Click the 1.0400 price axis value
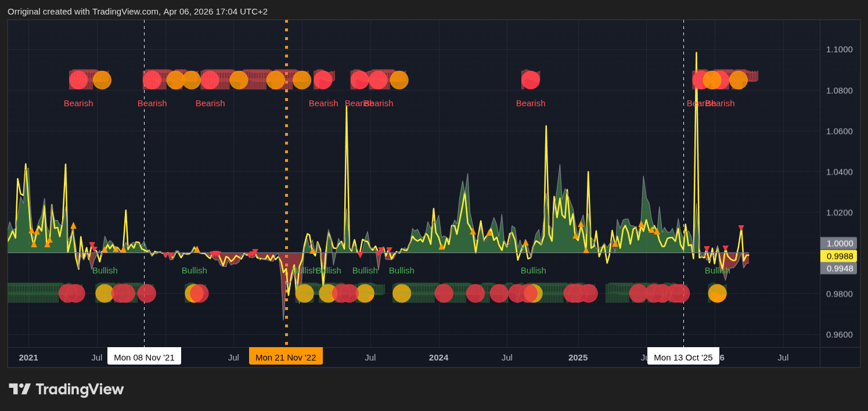 [839, 171]
